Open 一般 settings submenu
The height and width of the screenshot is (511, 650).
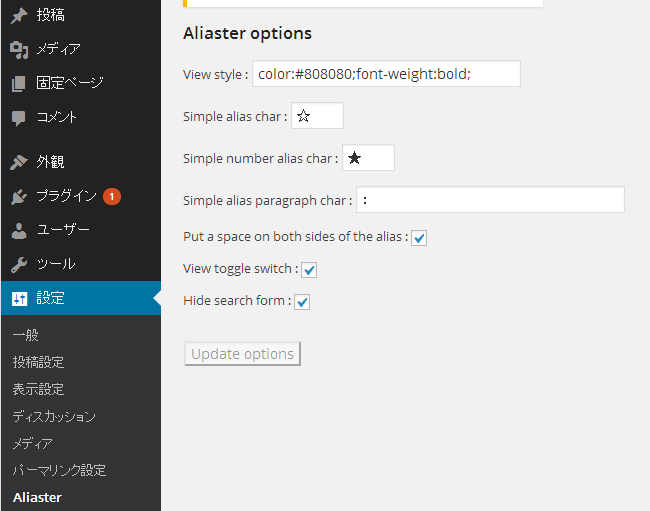click(25, 335)
